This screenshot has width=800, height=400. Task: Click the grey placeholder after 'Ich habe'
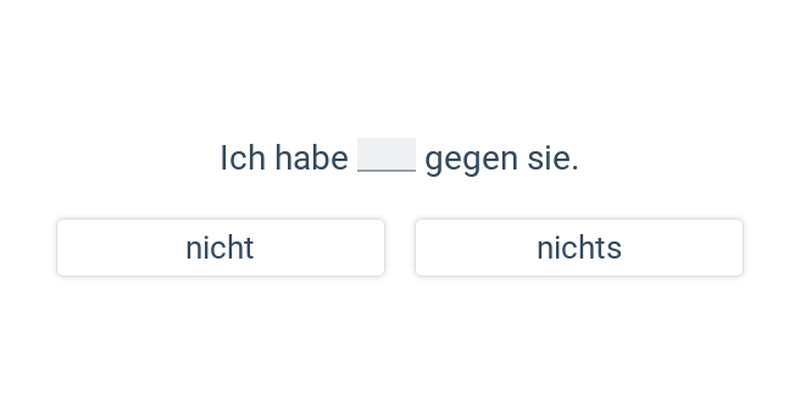pyautogui.click(x=386, y=155)
